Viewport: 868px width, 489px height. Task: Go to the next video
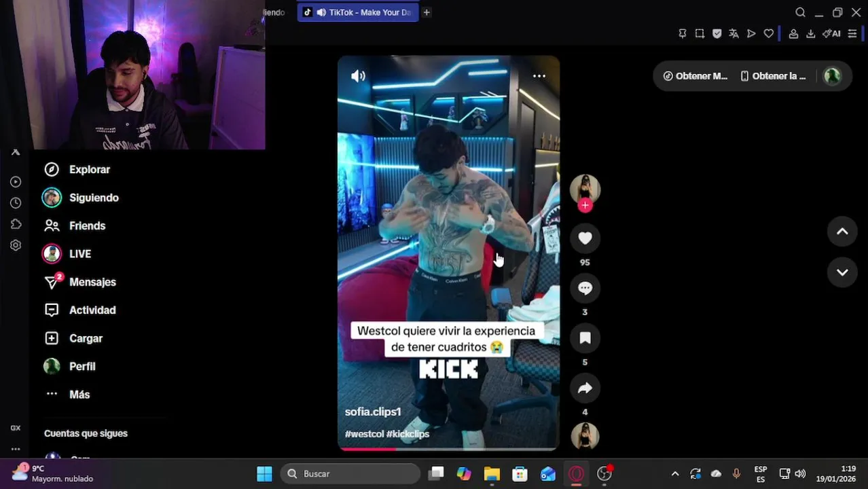[x=842, y=272]
